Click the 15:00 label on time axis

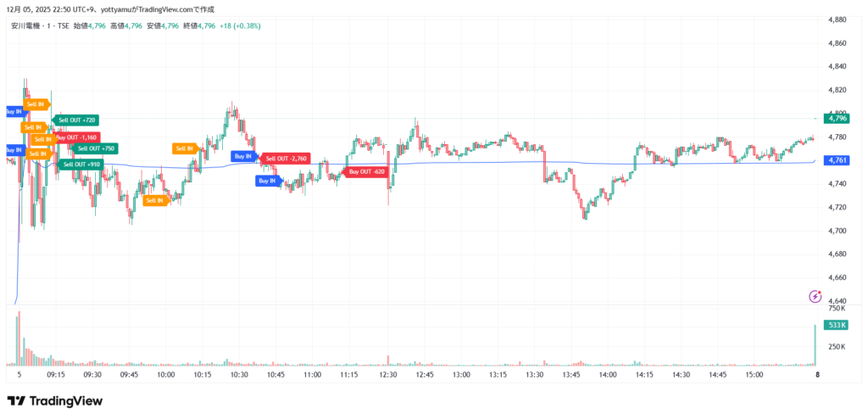(754, 373)
